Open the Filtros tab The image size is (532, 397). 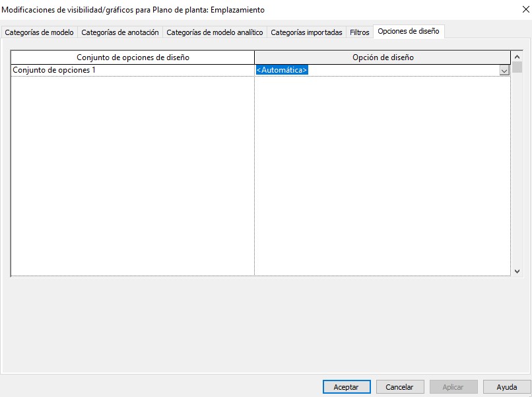click(359, 32)
